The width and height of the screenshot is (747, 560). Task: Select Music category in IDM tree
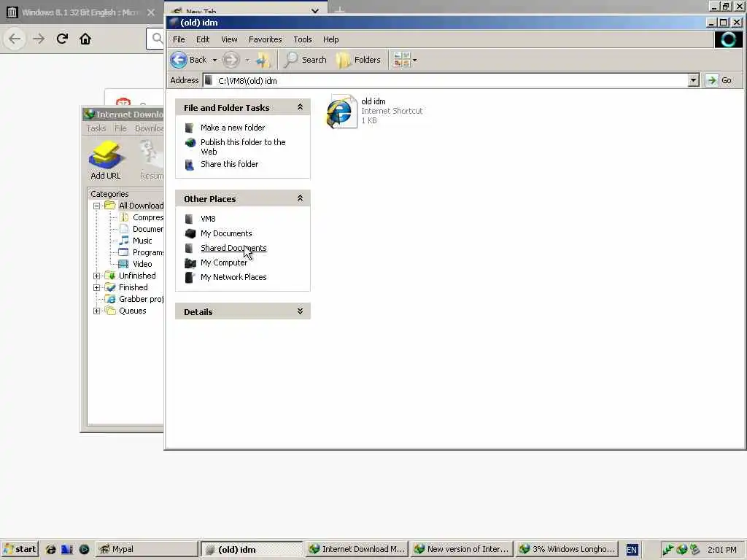142,241
